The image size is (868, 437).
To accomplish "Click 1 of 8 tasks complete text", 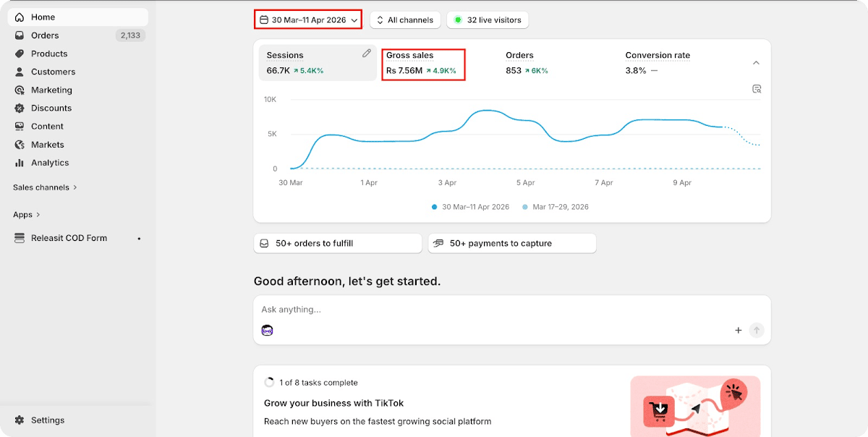I will pos(318,383).
